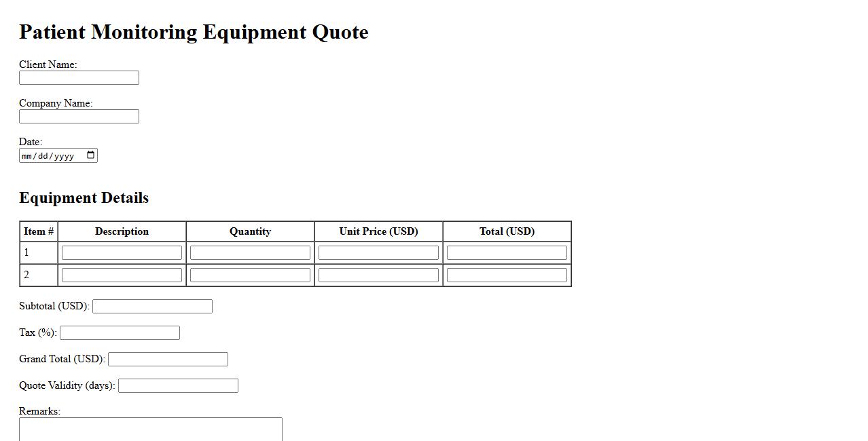
Task: Focus the Company Name input box
Action: coord(79,117)
